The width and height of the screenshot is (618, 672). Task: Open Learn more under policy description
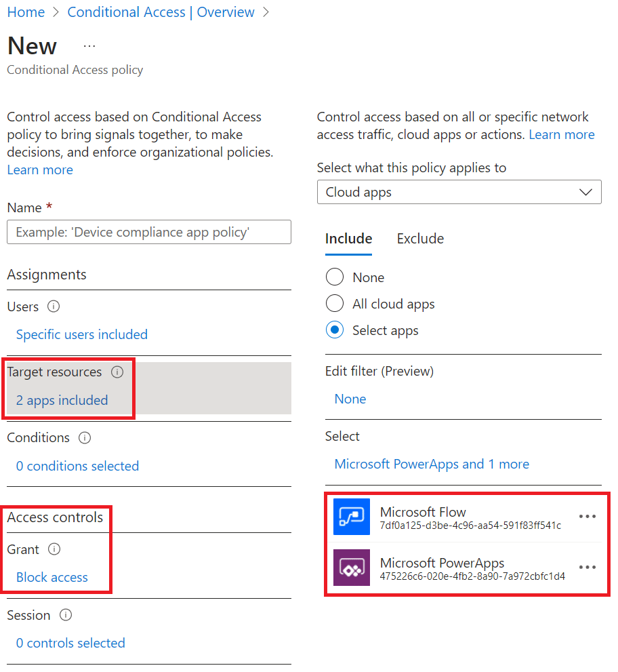click(x=40, y=170)
